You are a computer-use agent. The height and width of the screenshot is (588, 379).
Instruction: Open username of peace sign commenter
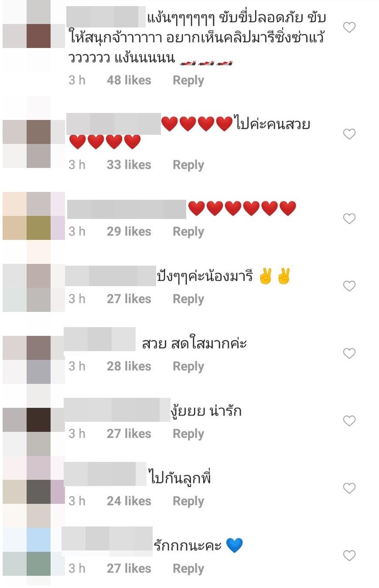click(110, 276)
